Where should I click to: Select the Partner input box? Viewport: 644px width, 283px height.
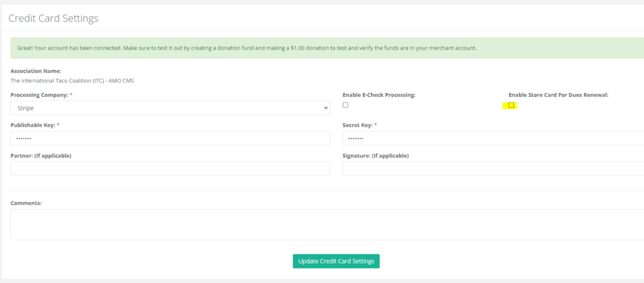[x=170, y=169]
